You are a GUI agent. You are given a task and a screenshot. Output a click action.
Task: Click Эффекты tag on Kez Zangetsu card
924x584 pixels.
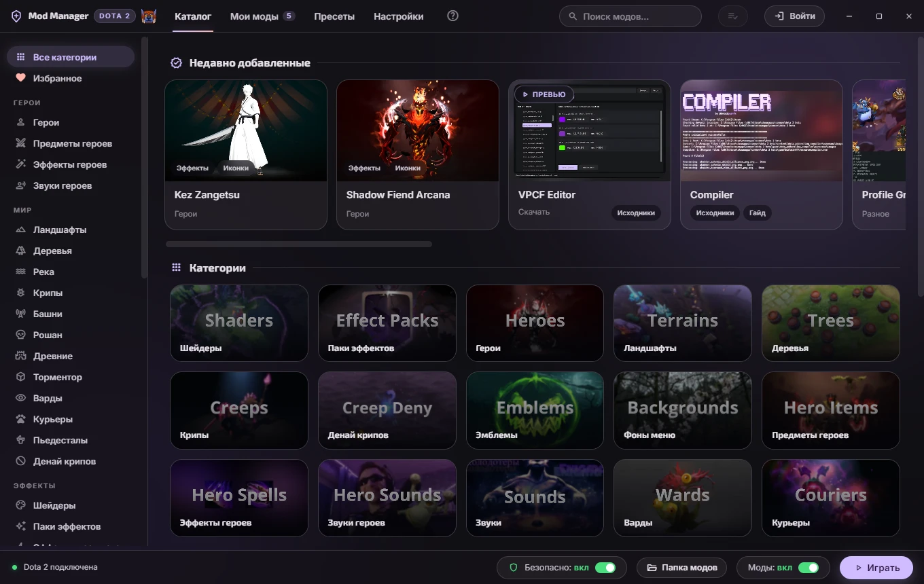coord(192,168)
